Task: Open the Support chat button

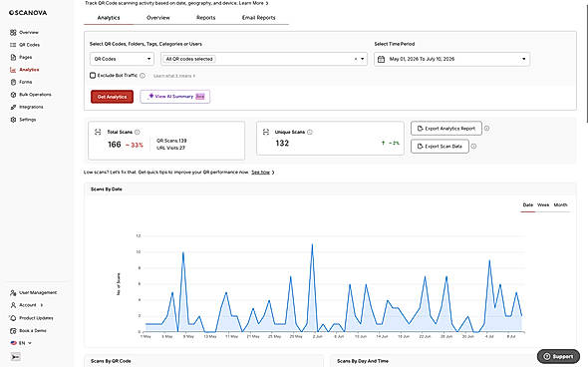Action: pyautogui.click(x=558, y=356)
